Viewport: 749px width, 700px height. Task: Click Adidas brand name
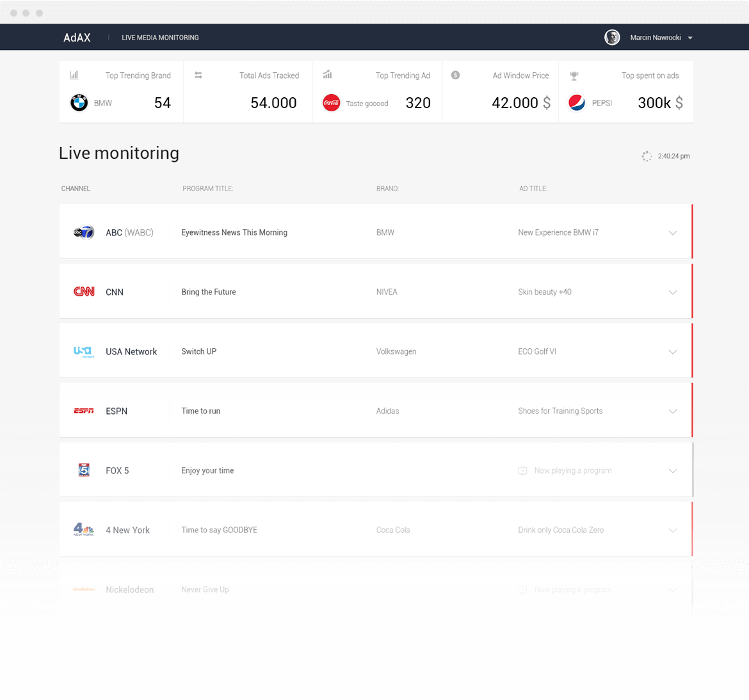click(387, 411)
